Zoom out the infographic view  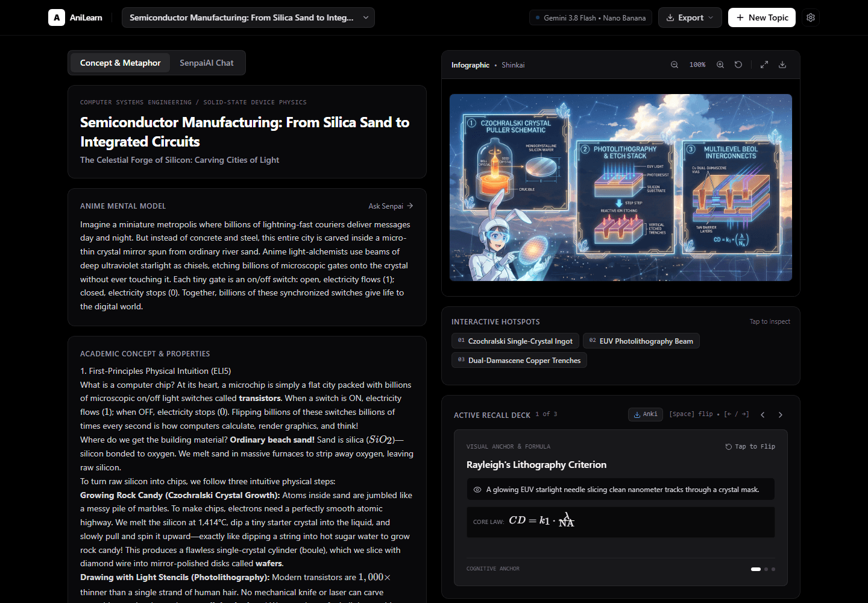pyautogui.click(x=675, y=65)
